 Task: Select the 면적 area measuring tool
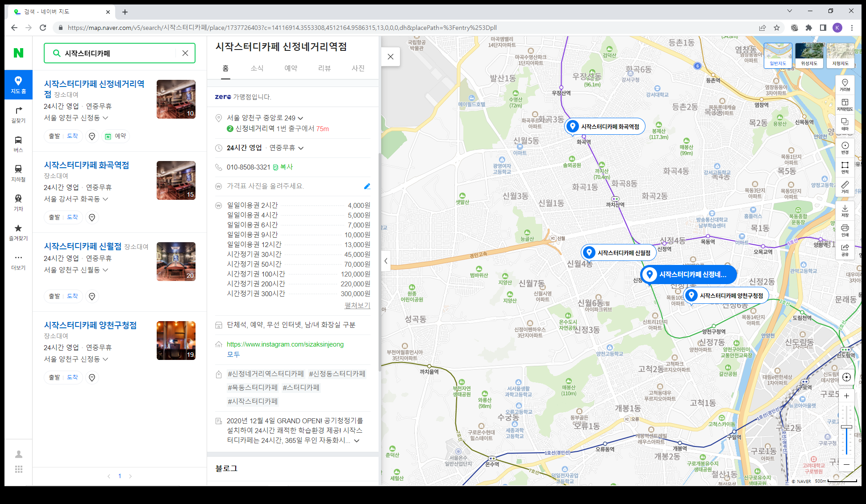click(845, 167)
